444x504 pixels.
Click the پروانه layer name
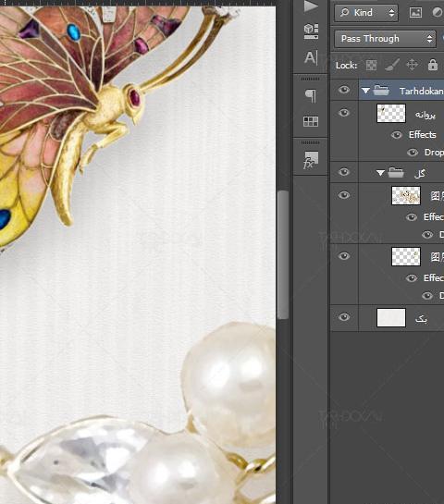tap(425, 115)
